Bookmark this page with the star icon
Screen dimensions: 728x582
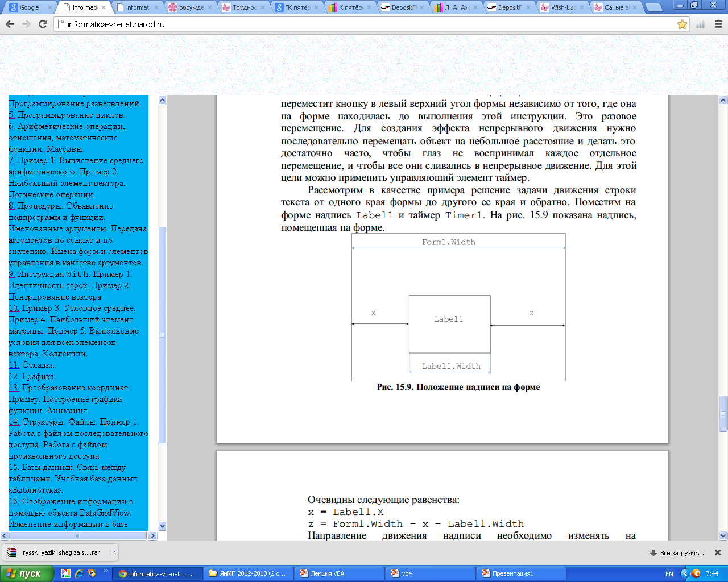(x=682, y=24)
